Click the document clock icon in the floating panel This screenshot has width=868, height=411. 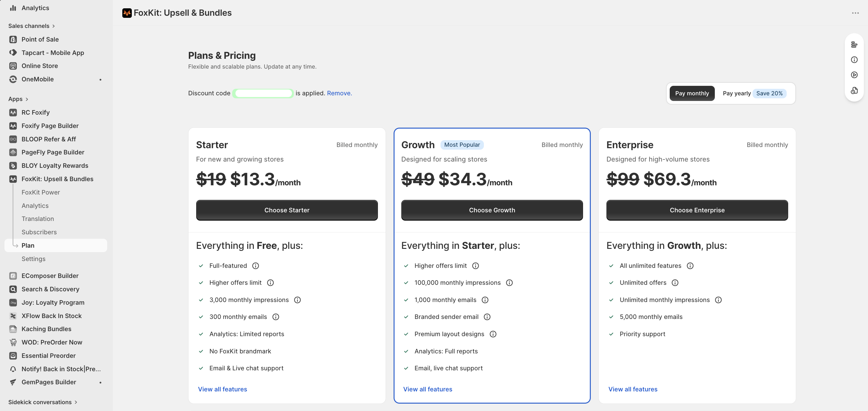(854, 90)
